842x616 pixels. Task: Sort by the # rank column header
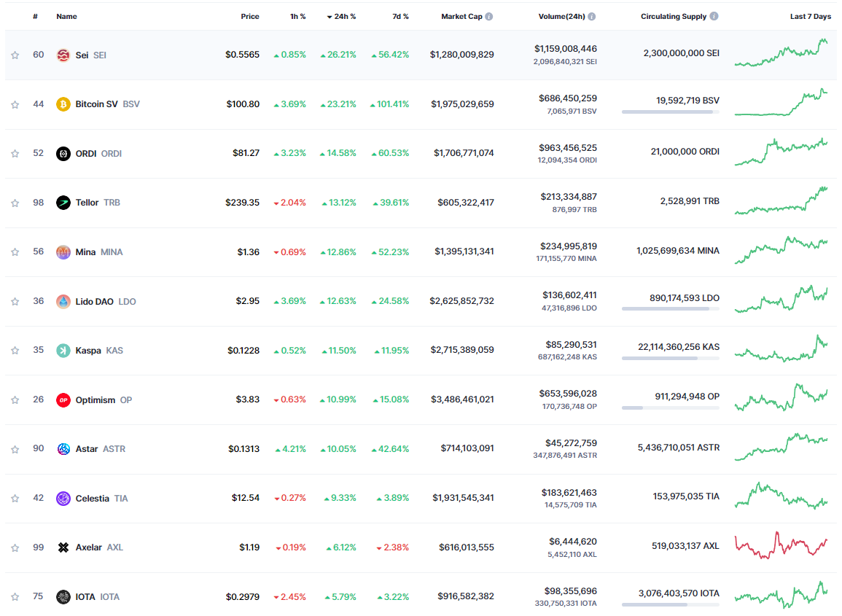36,17
